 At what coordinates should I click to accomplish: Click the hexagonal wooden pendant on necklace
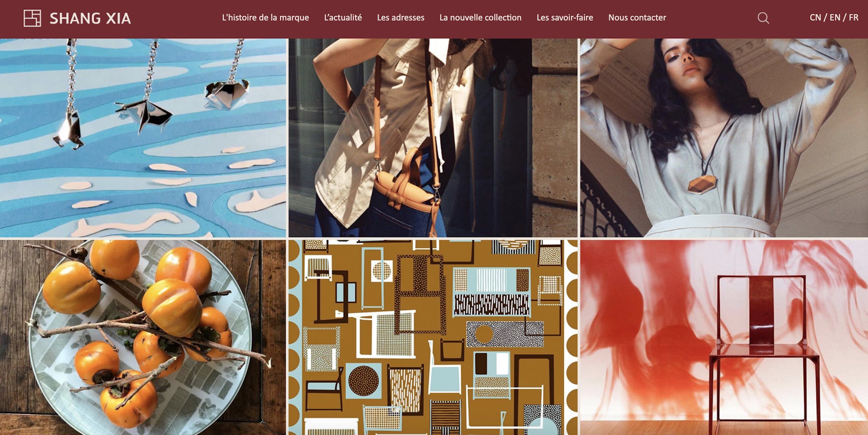point(700,184)
